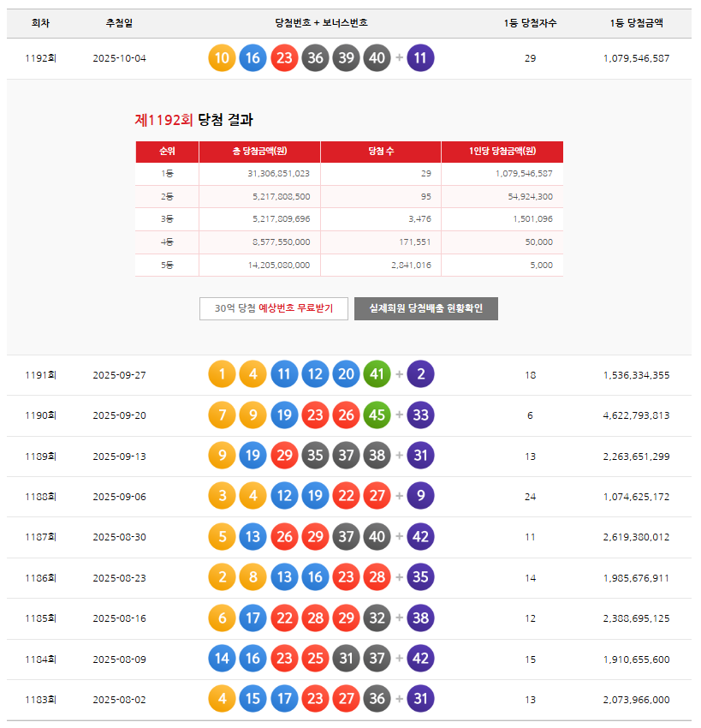Image resolution: width=701 pixels, height=728 pixels.
Task: Click the gray ball 36 in 1183회 row
Action: pyautogui.click(x=377, y=699)
